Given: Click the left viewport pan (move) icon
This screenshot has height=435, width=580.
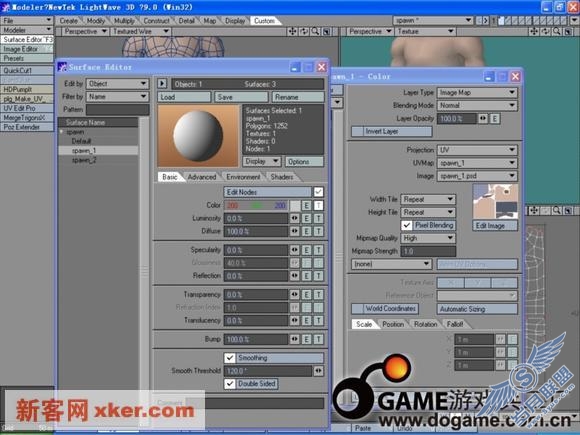Looking at the screenshot, I should click(292, 31).
